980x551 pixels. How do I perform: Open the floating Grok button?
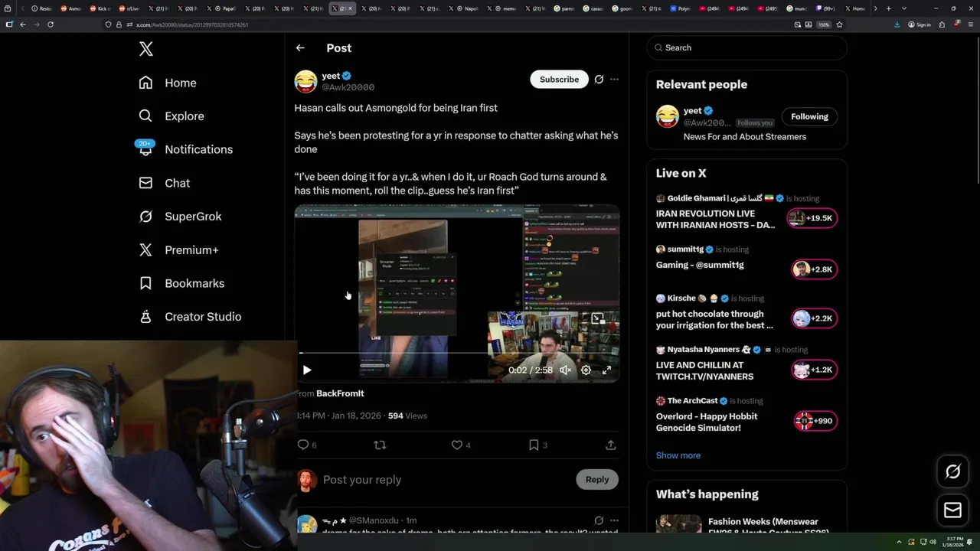(952, 472)
